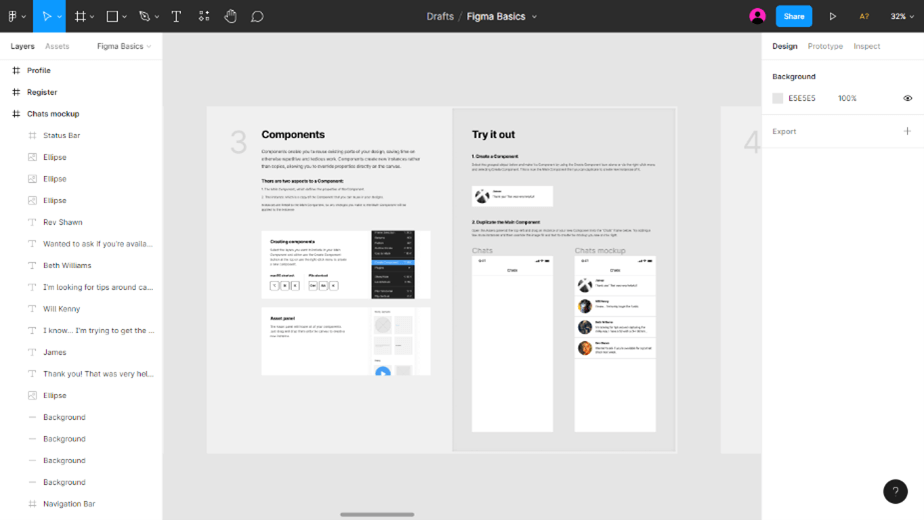
Task: Click the Profile frame icon
Action: pos(16,70)
